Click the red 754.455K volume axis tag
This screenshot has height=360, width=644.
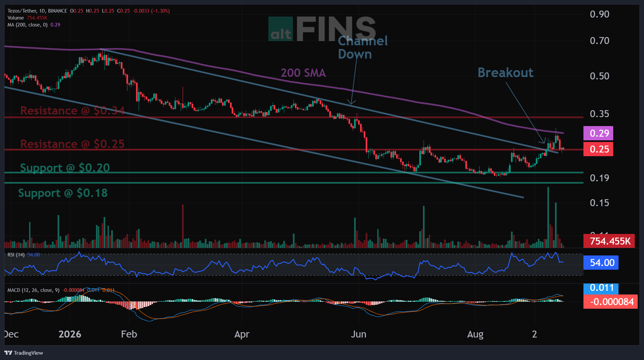point(609,241)
